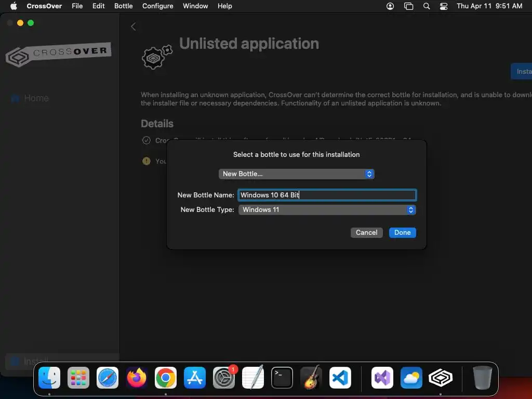The height and width of the screenshot is (399, 532).
Task: Click the Stage Manager windows icon in menu bar
Action: pos(408,6)
